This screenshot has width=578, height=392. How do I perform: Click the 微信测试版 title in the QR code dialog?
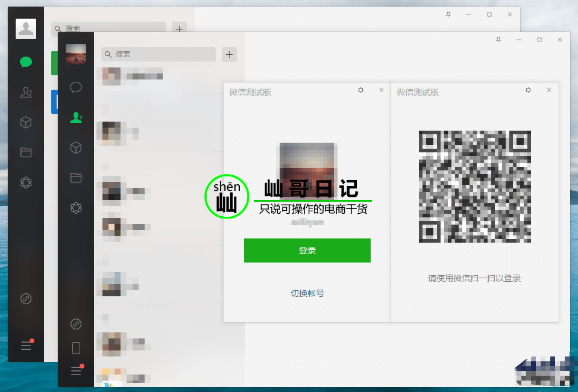point(418,92)
